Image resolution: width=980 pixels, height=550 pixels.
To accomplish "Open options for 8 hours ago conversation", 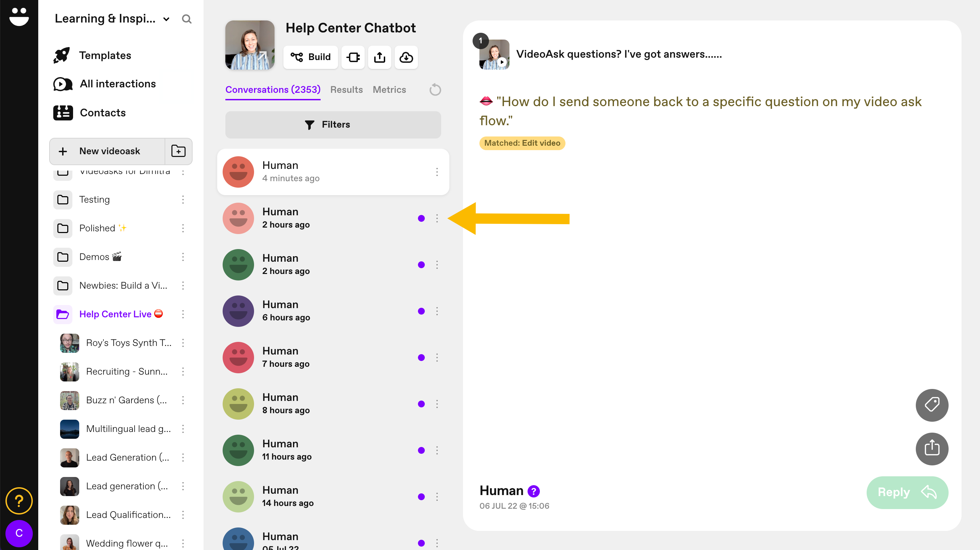I will tap(437, 404).
